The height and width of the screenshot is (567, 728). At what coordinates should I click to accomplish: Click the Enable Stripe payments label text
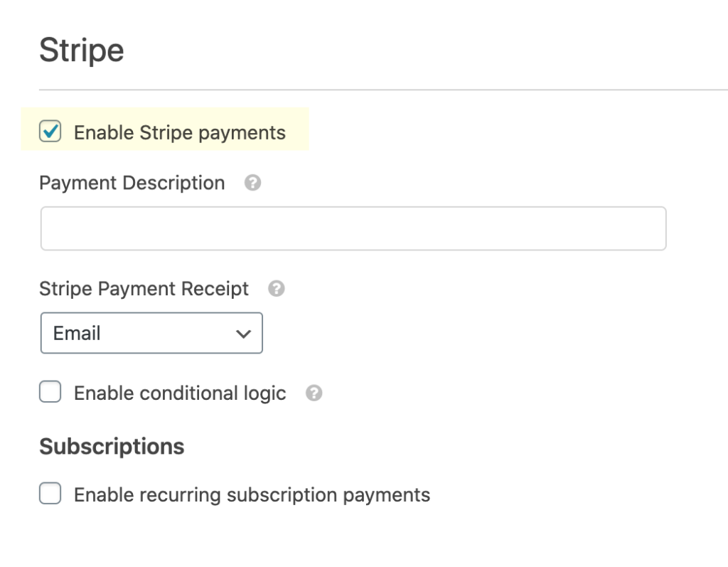pos(180,132)
